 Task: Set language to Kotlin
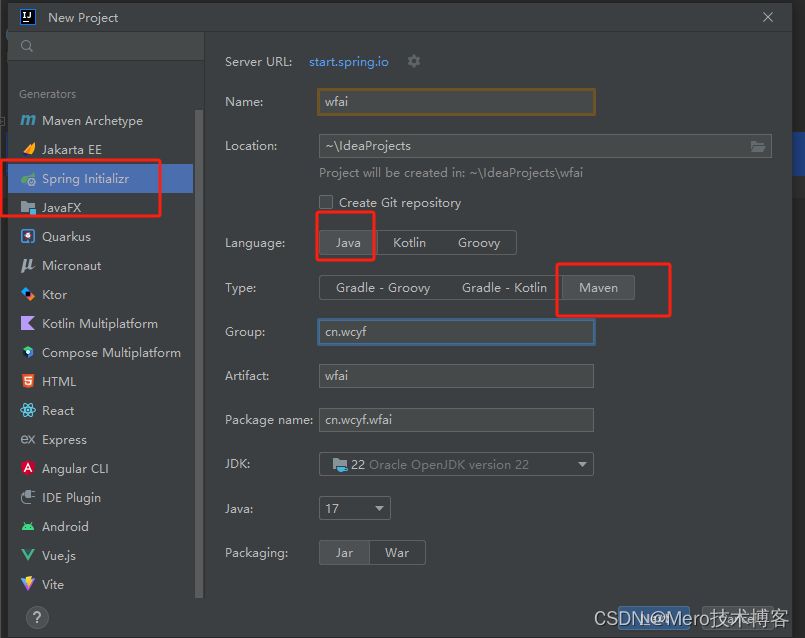tap(409, 243)
